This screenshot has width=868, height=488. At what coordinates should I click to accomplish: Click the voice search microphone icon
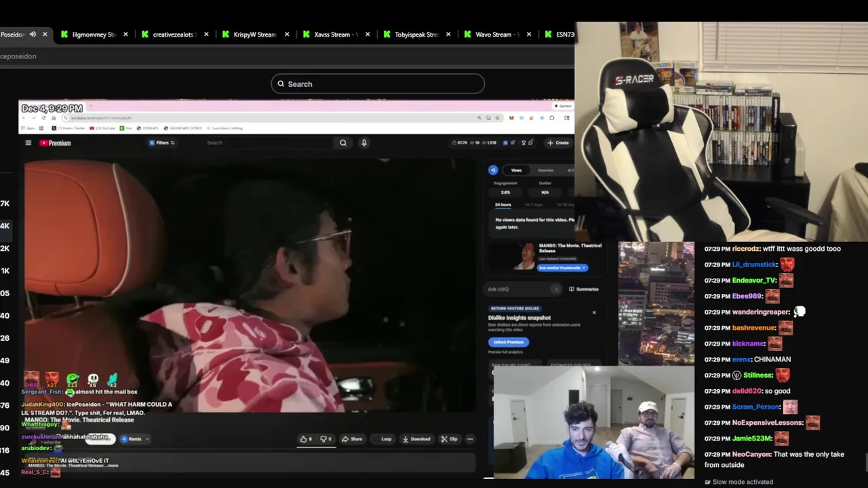pos(364,143)
